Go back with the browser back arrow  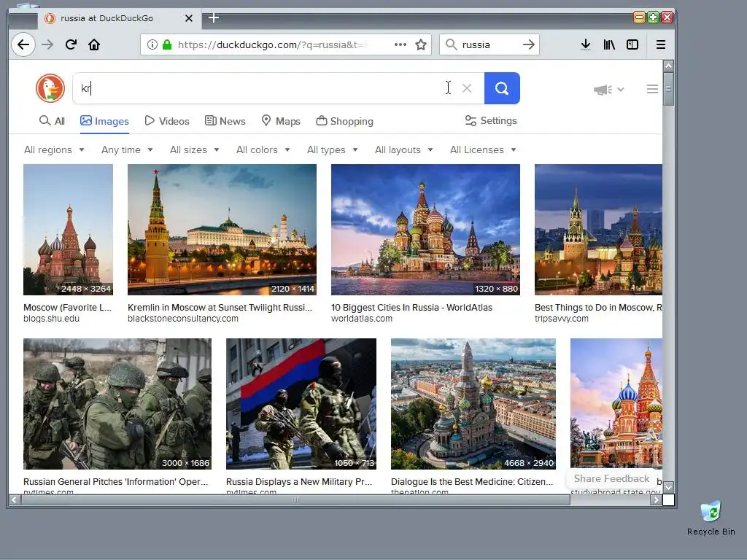click(23, 44)
